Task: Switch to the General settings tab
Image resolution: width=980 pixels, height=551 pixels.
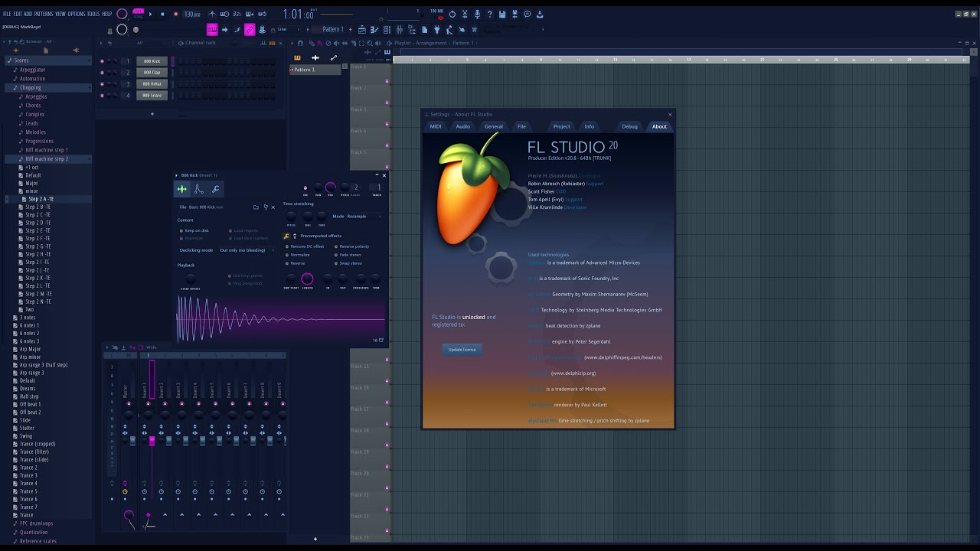Action: pos(494,126)
